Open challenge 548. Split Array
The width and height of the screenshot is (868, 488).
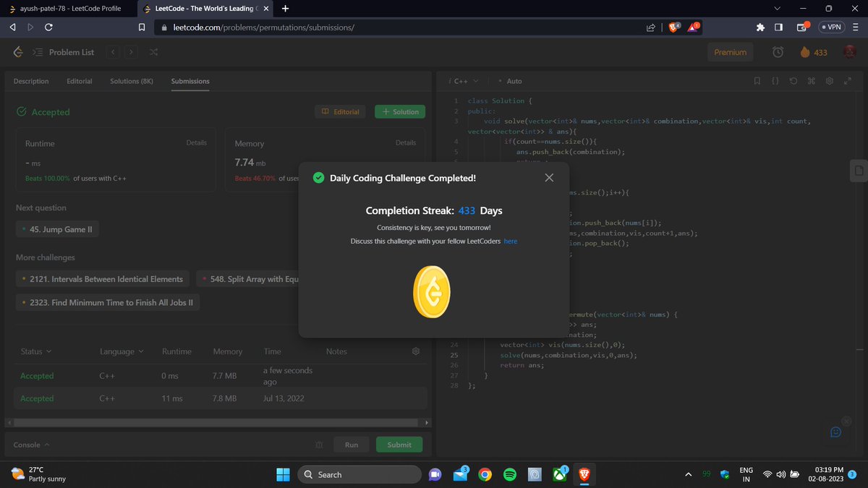[x=248, y=279]
